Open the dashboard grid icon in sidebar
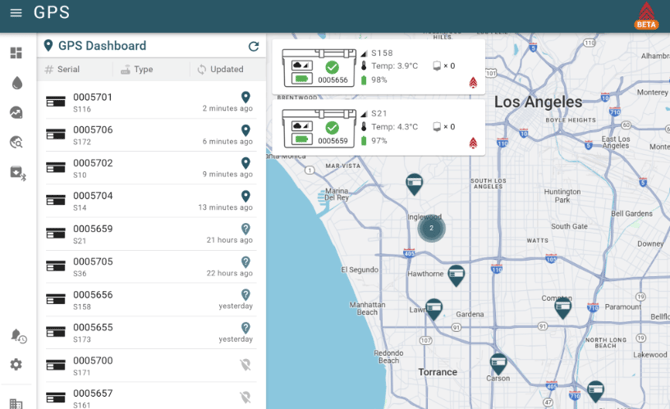This screenshot has height=409, width=670. pyautogui.click(x=16, y=53)
